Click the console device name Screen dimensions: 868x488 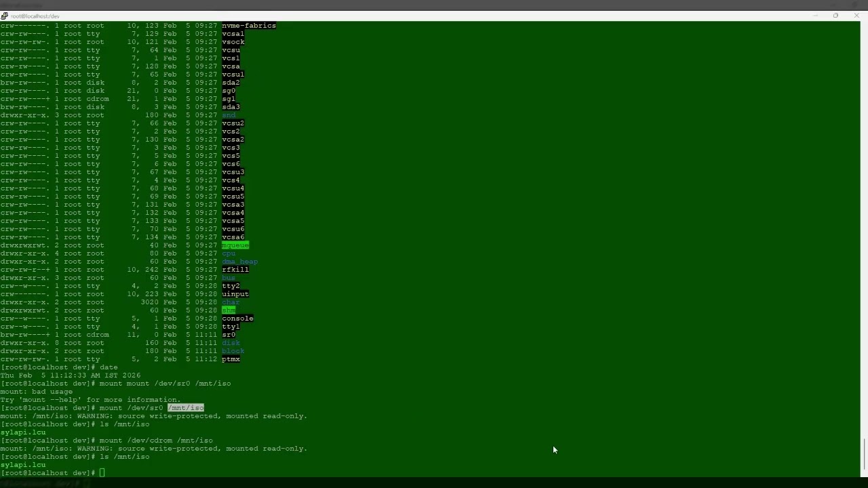237,319
